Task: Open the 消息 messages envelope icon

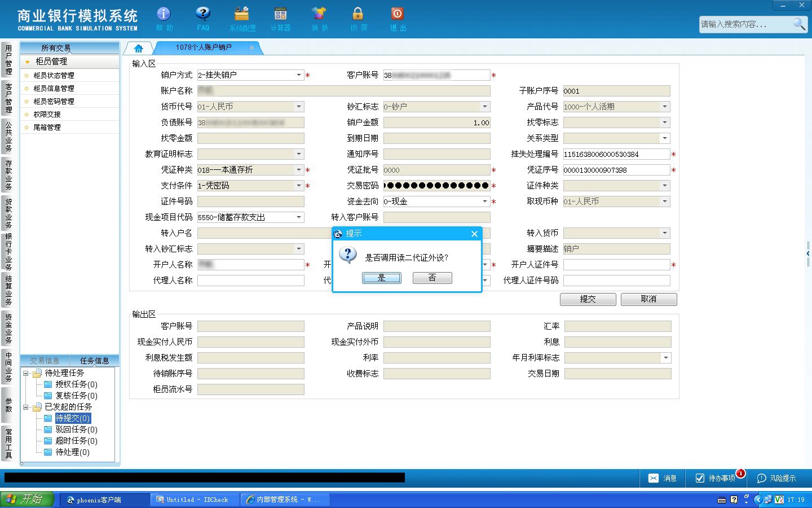Action: [x=654, y=478]
